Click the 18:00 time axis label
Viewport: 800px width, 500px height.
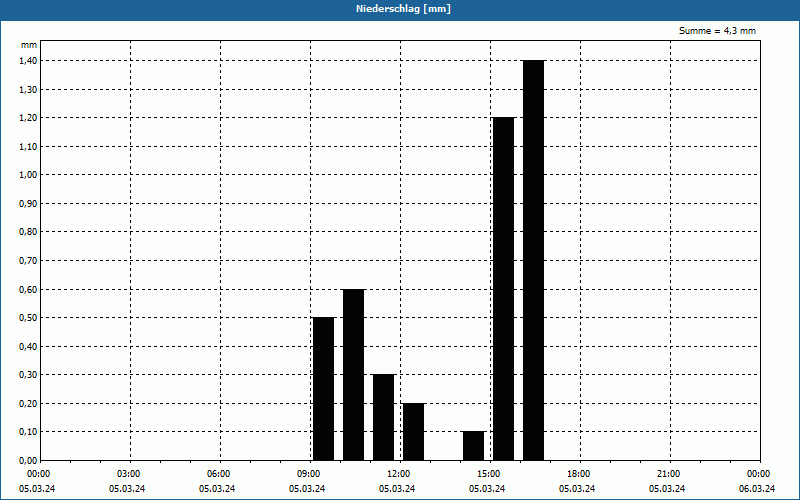coord(579,474)
